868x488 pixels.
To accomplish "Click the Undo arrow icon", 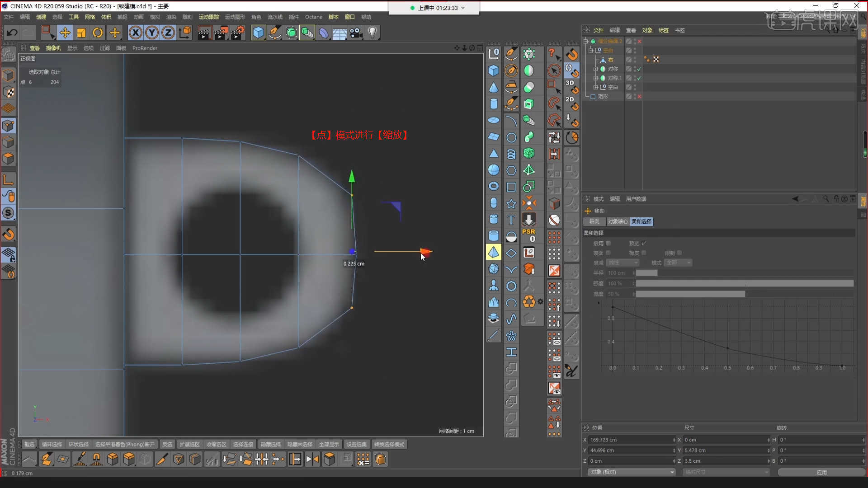I will [12, 33].
